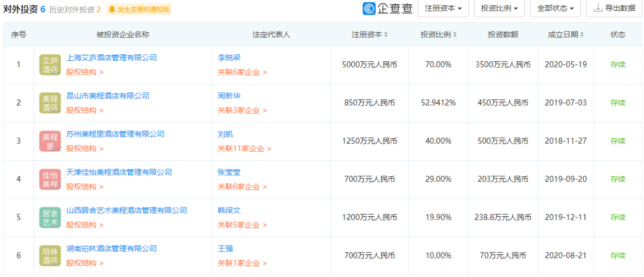Select the 对外投资 tab

click(x=24, y=9)
